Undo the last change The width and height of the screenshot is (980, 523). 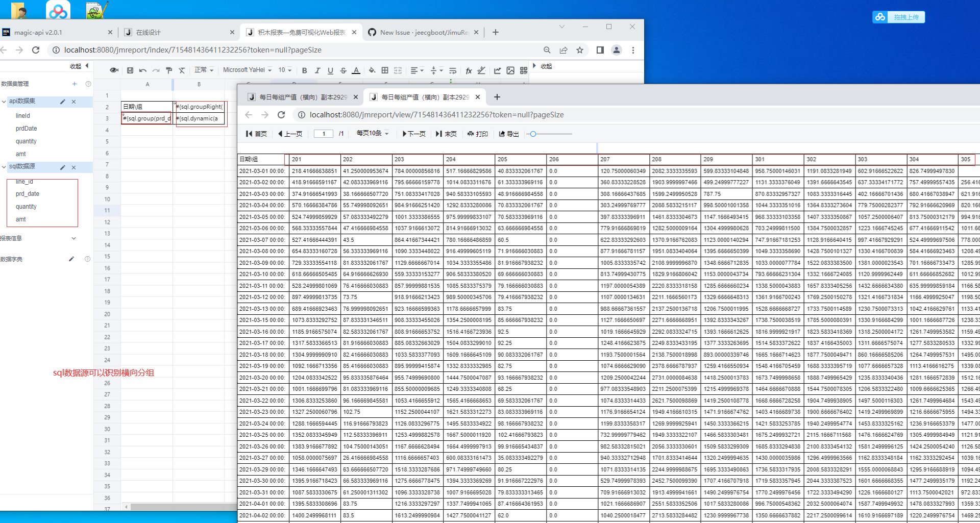pyautogui.click(x=142, y=70)
